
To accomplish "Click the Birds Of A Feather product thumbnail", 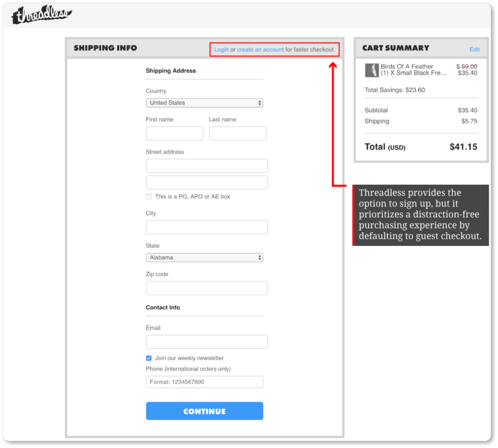I will 372,70.
